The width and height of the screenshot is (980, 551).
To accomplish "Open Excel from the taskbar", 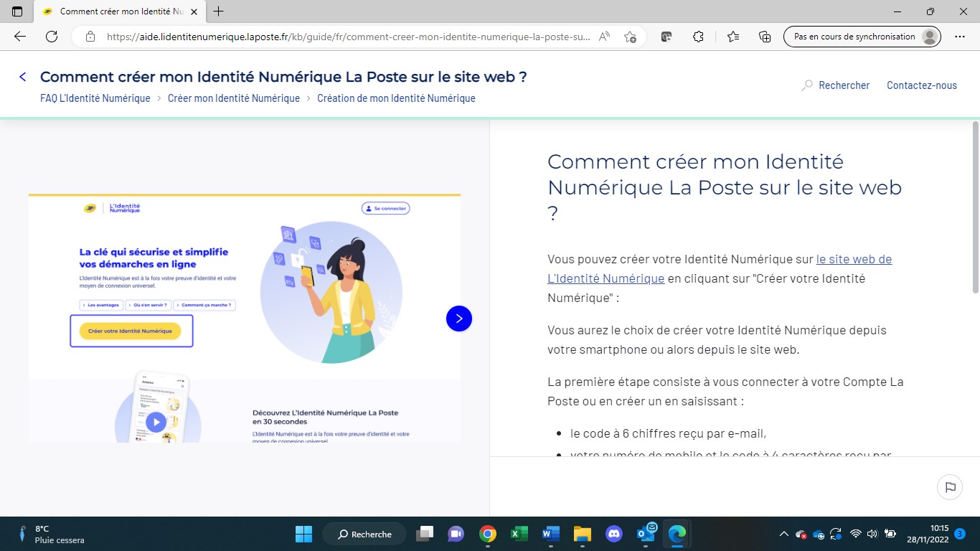I will tap(519, 534).
